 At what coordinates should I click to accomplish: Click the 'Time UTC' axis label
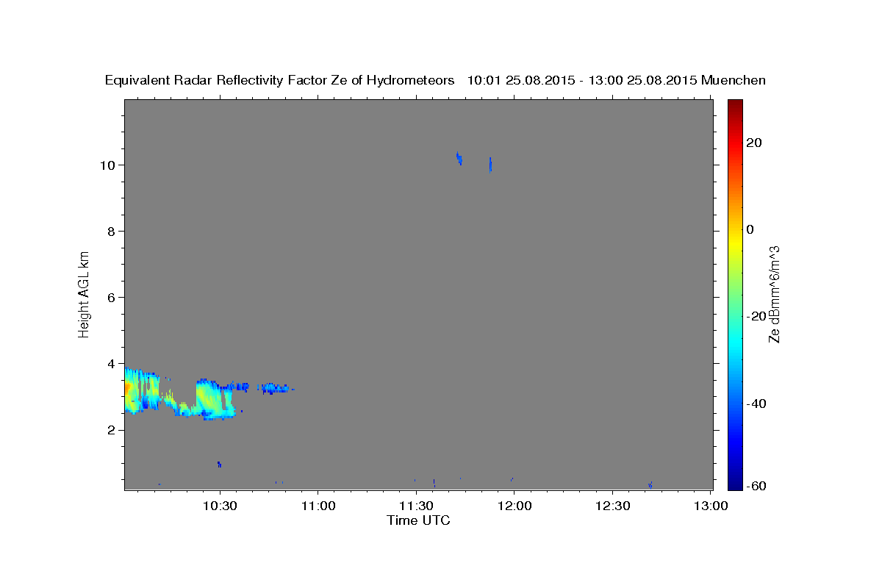[418, 520]
